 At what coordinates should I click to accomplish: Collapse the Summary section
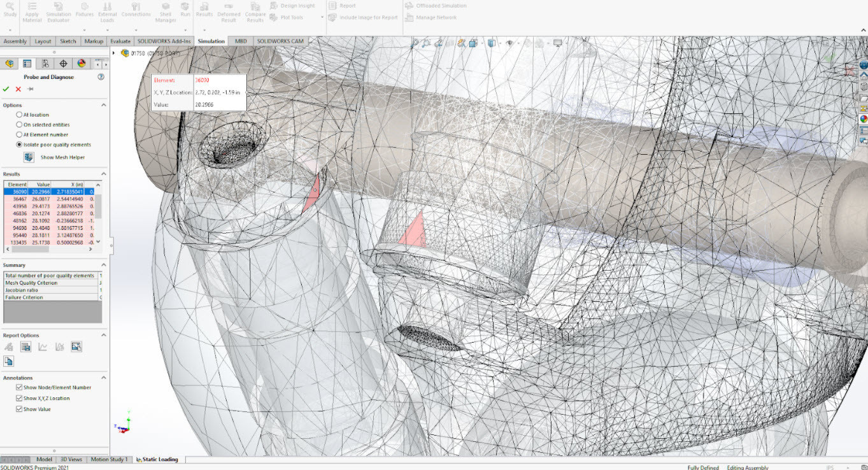(104, 265)
